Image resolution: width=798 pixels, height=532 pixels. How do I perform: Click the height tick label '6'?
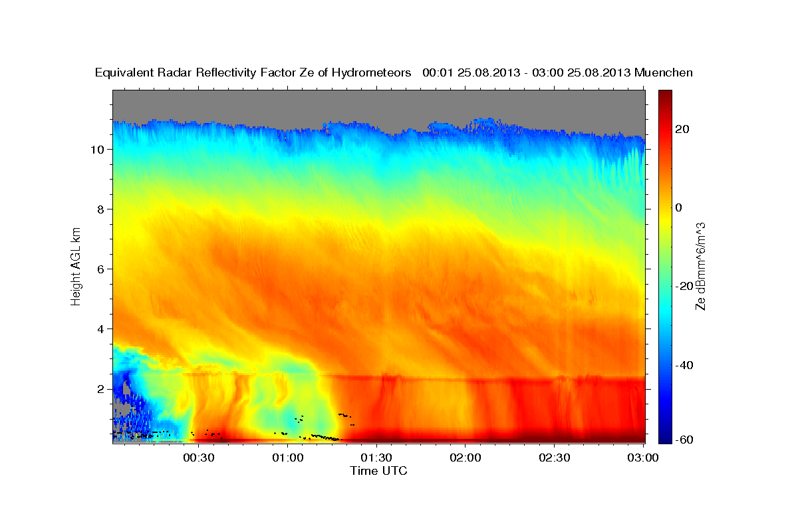click(102, 269)
